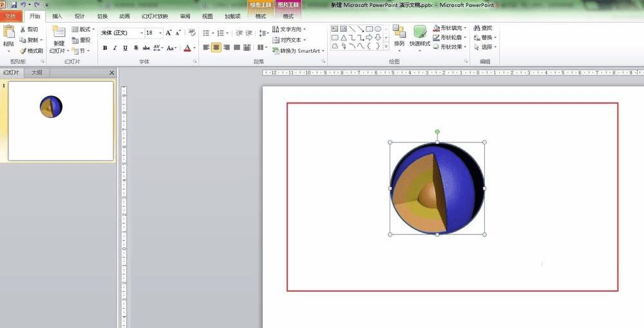This screenshot has height=328, width=644.
Task: Click 重设 (Reset) slide button
Action: coord(81,40)
